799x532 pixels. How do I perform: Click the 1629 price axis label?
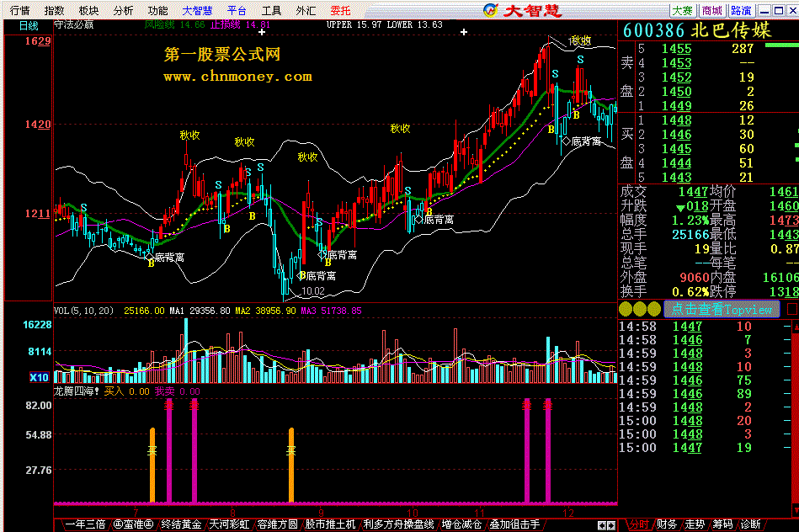[38, 41]
